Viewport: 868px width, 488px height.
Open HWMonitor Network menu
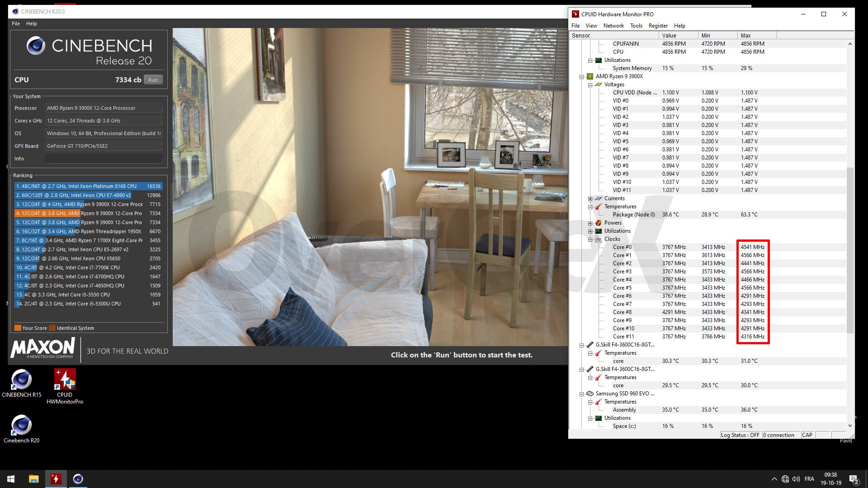613,26
